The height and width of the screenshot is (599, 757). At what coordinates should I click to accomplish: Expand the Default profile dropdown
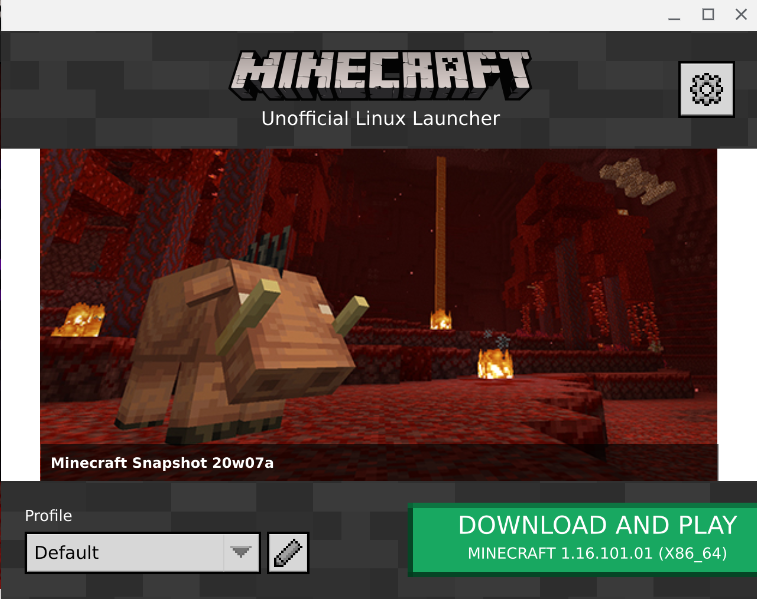tap(143, 553)
